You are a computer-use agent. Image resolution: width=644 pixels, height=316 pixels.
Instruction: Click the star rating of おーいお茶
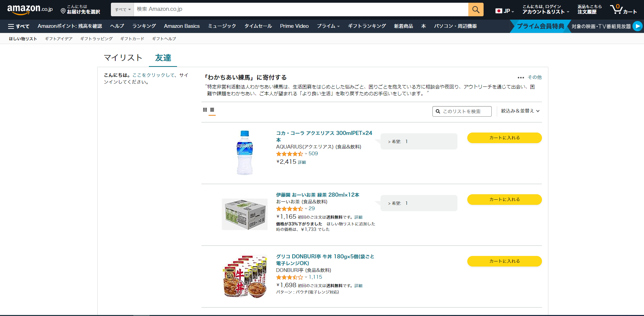289,209
